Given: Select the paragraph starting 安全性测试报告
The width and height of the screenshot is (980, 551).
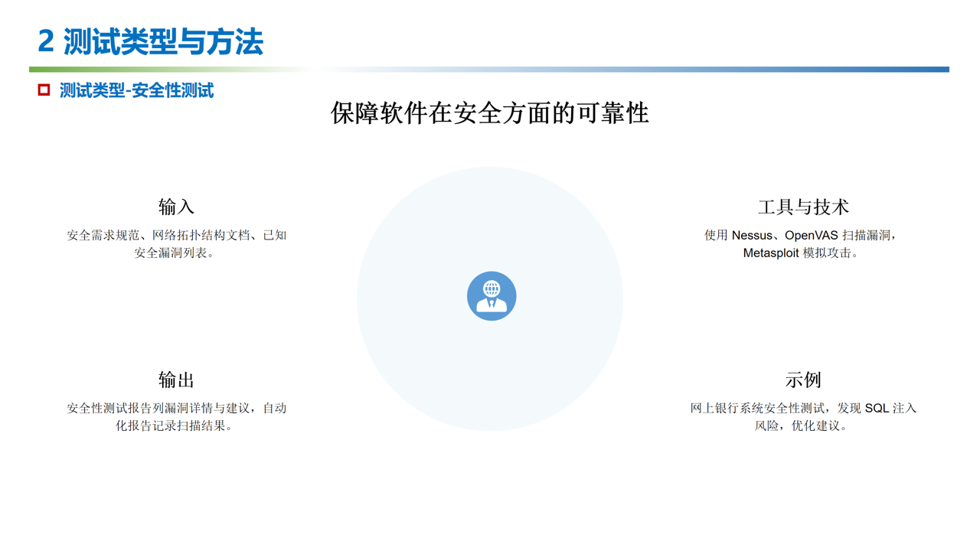Looking at the screenshot, I should pos(176,417).
